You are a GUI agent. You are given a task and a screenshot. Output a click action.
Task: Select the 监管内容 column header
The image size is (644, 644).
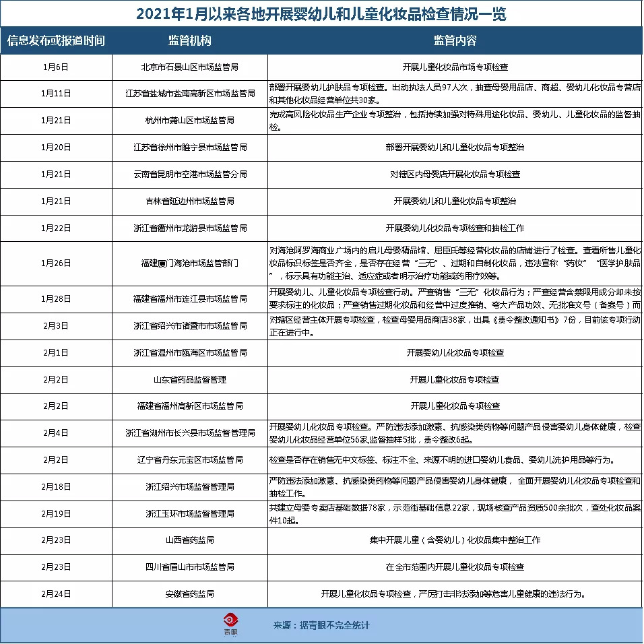(x=455, y=40)
